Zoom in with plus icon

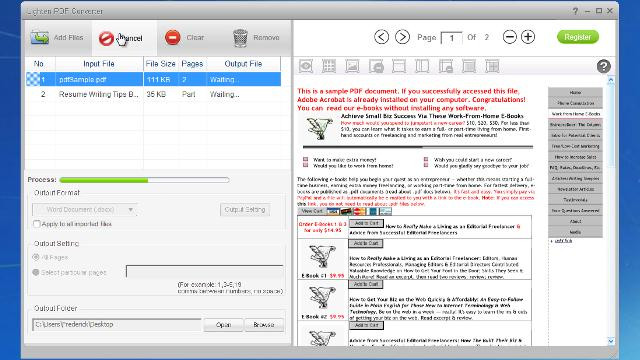(528, 37)
